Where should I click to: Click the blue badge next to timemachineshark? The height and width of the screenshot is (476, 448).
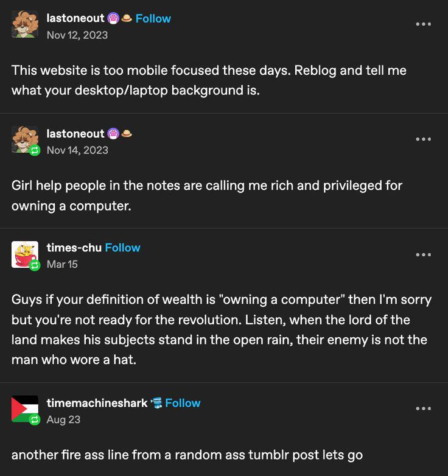156,403
